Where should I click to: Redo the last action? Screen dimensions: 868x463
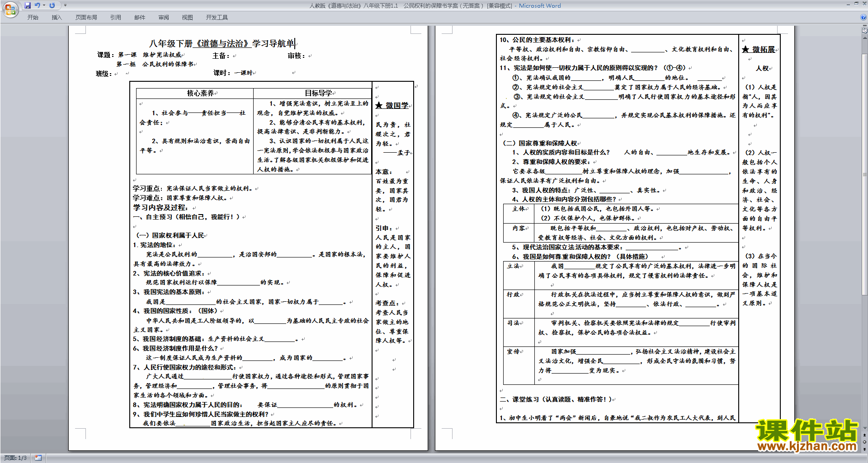[52, 5]
